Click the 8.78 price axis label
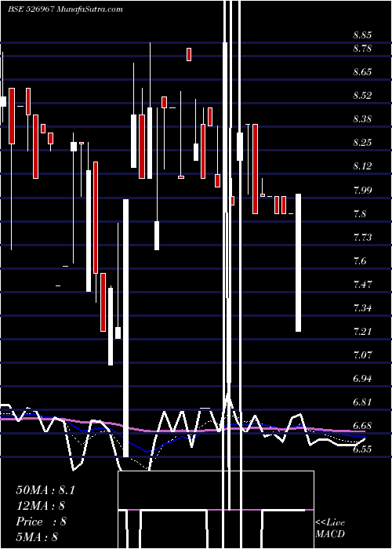This screenshot has height=549, width=392. point(362,49)
